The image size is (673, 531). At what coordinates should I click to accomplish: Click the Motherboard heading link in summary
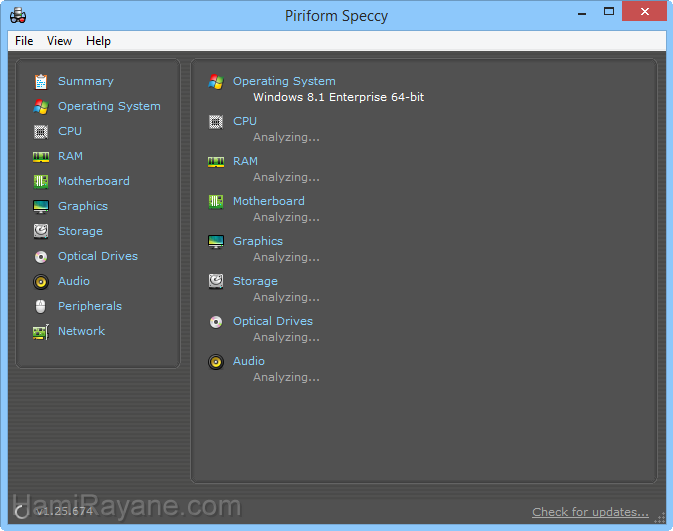point(269,201)
